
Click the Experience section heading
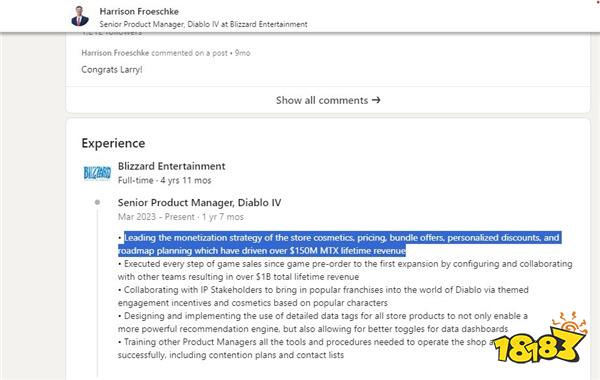pos(113,143)
